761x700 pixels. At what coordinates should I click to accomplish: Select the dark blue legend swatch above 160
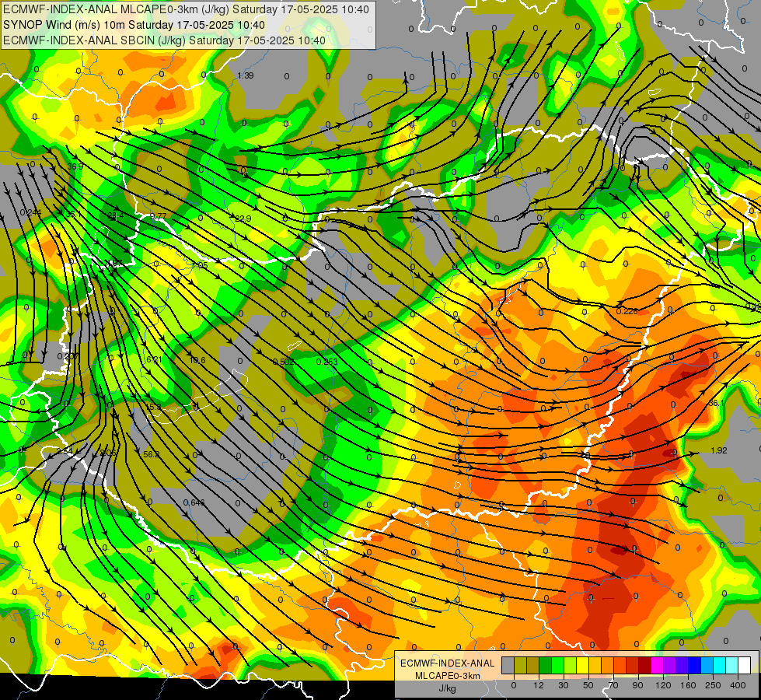coord(695,665)
